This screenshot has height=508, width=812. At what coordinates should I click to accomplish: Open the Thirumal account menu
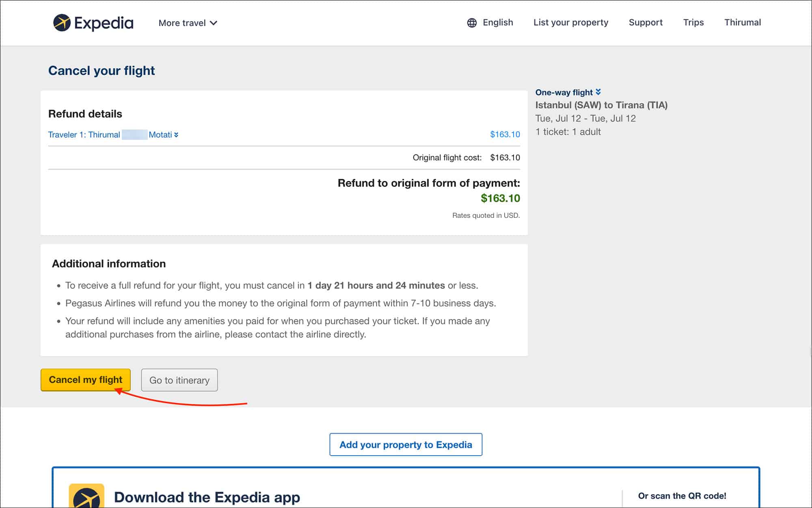pos(742,22)
